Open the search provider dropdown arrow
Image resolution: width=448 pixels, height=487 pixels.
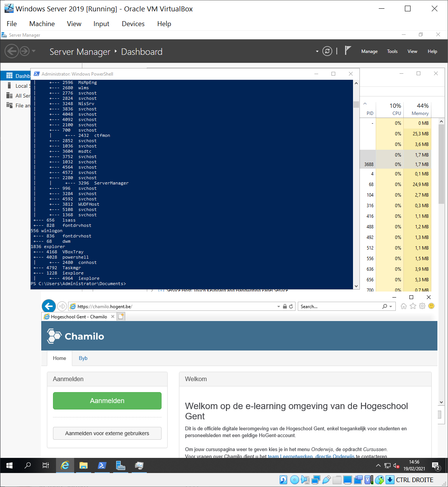(390, 307)
